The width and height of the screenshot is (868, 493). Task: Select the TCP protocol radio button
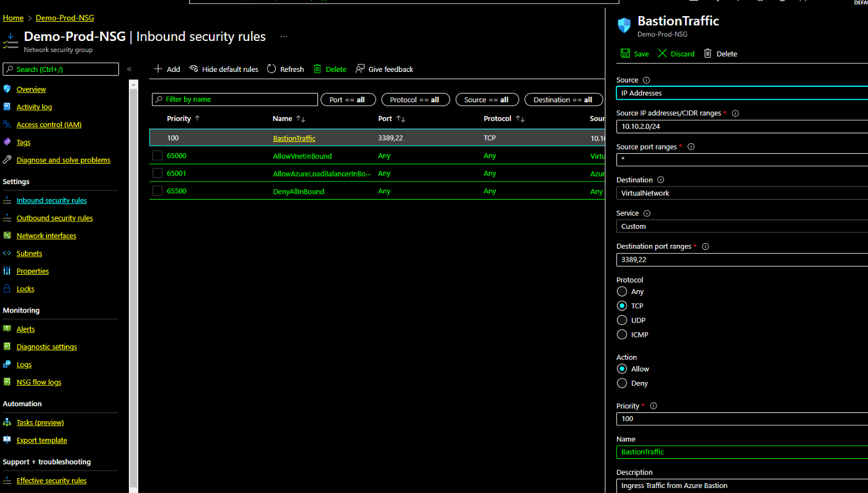point(622,306)
